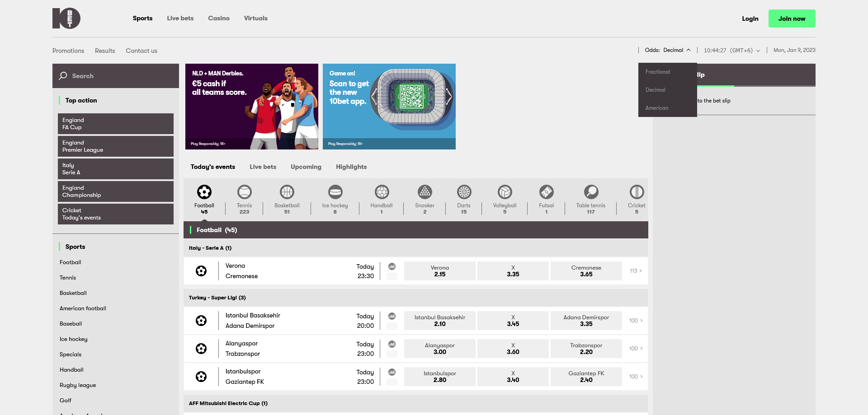Open the 10bet app QR banner
The width and height of the screenshot is (868, 415).
pyautogui.click(x=389, y=107)
